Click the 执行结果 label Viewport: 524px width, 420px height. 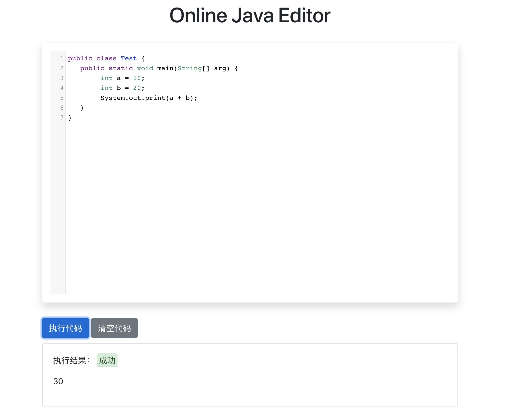(71, 360)
